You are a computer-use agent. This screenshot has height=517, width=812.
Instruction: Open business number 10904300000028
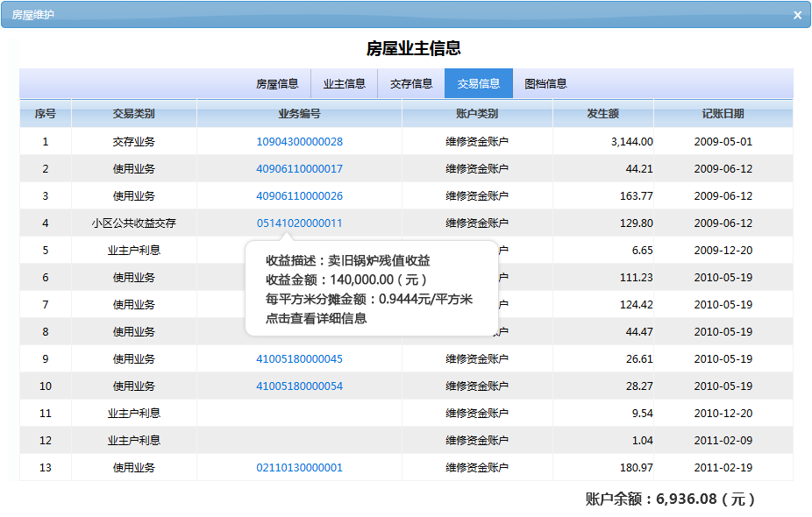[299, 142]
